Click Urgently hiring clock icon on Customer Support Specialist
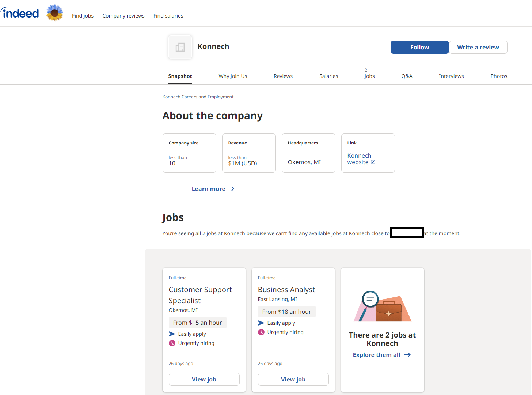This screenshot has width=532, height=395. (x=172, y=343)
